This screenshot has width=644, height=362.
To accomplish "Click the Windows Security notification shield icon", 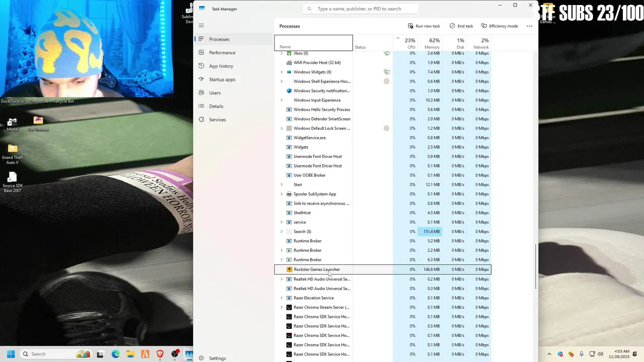I will [289, 91].
